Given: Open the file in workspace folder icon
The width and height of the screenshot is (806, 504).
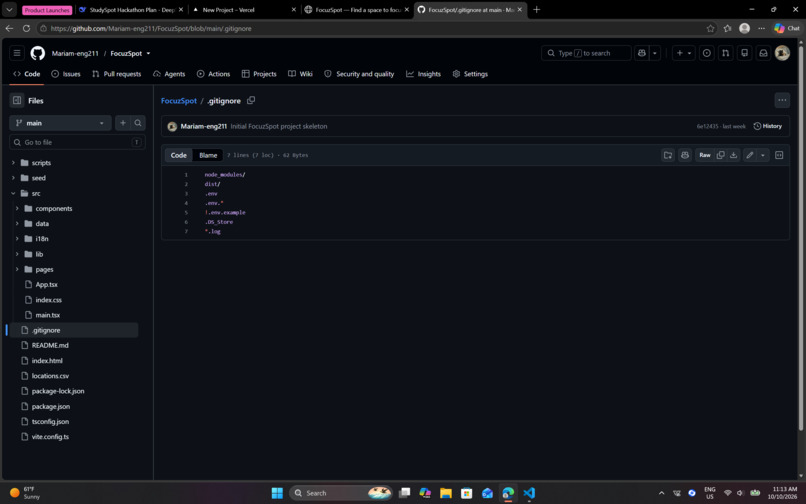Looking at the screenshot, I should point(668,155).
